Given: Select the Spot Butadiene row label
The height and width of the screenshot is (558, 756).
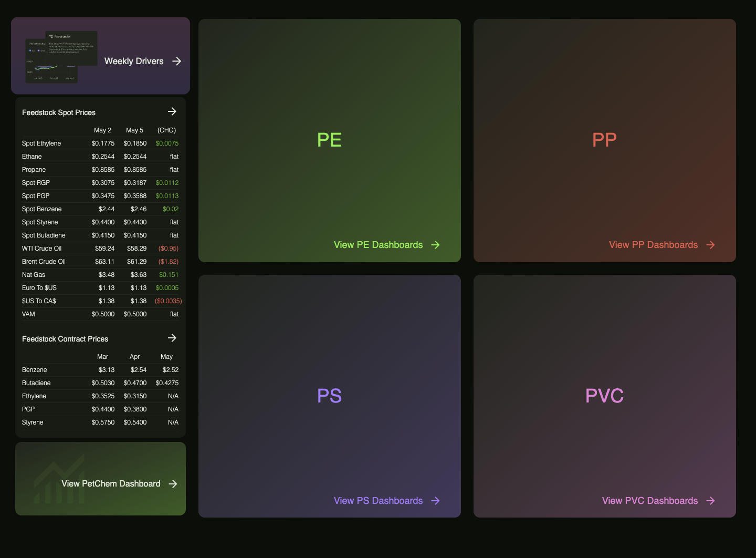Looking at the screenshot, I should click(44, 235).
